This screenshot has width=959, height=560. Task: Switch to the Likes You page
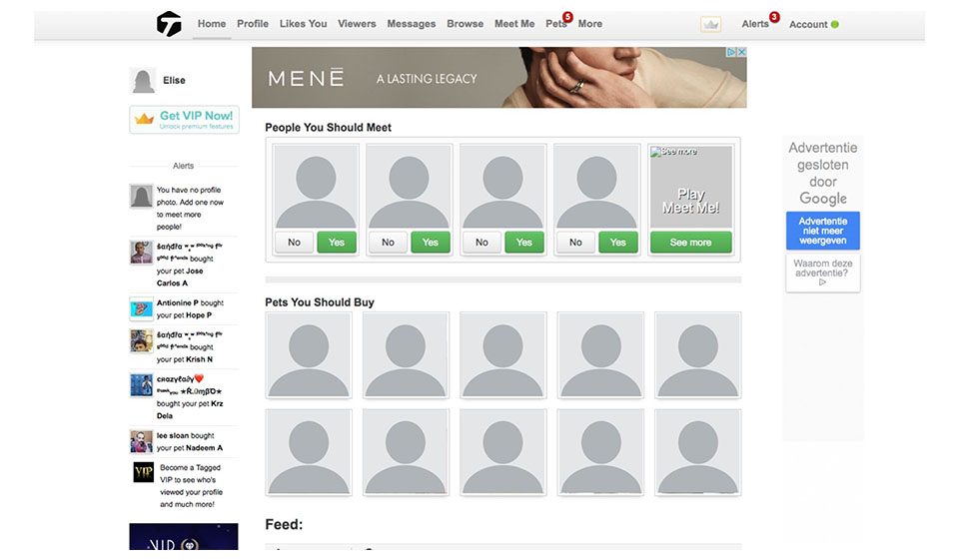click(303, 24)
